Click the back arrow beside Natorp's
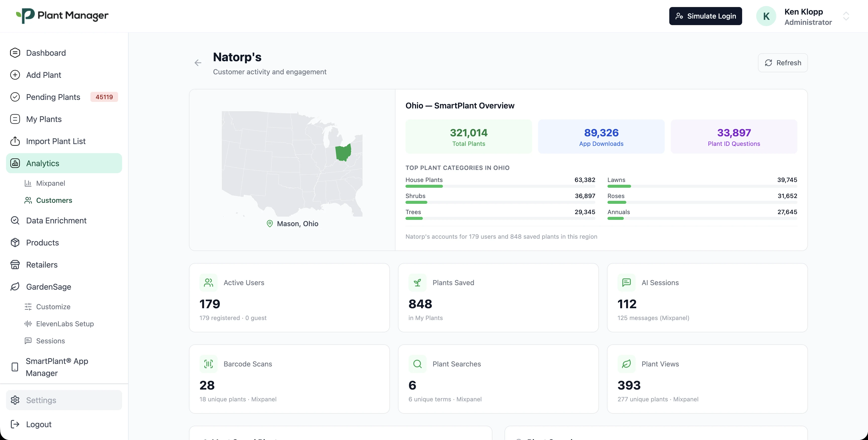868x440 pixels. click(198, 63)
